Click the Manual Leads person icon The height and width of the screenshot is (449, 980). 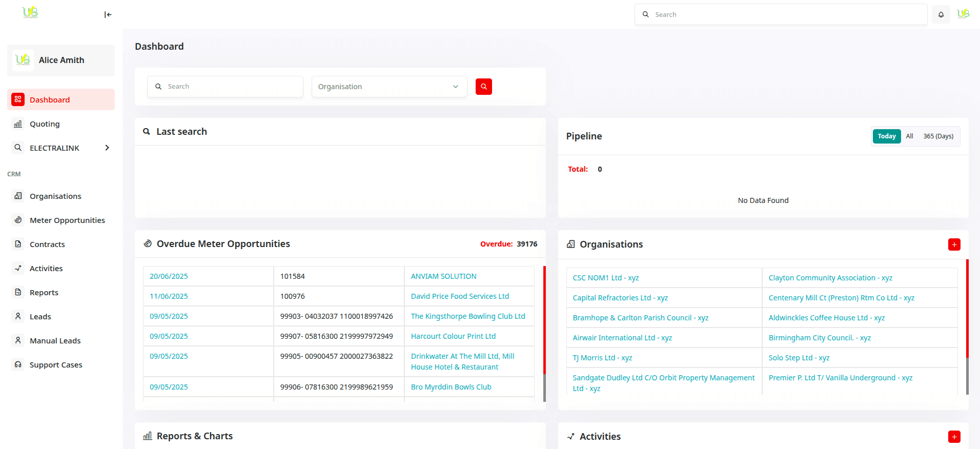pos(18,340)
